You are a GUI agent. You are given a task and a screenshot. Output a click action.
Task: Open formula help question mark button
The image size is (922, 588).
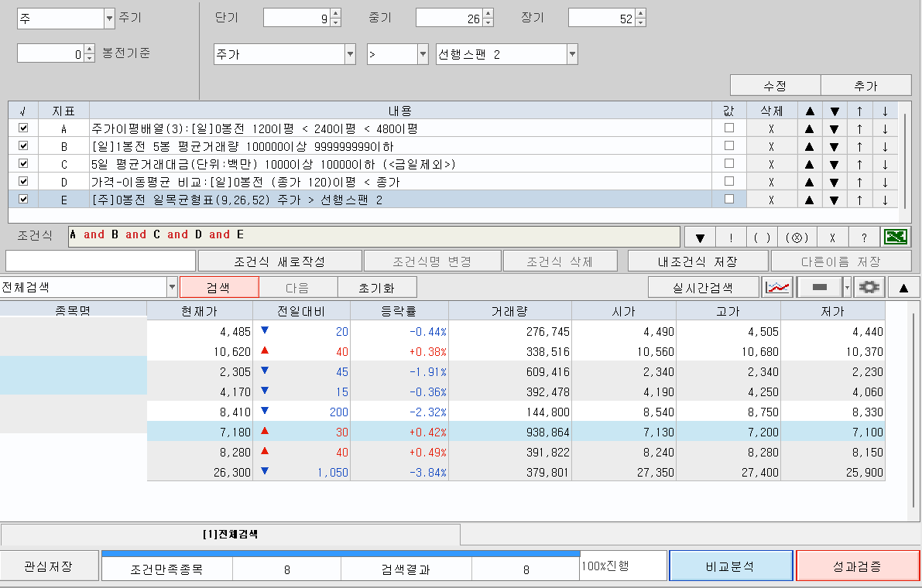coord(864,238)
